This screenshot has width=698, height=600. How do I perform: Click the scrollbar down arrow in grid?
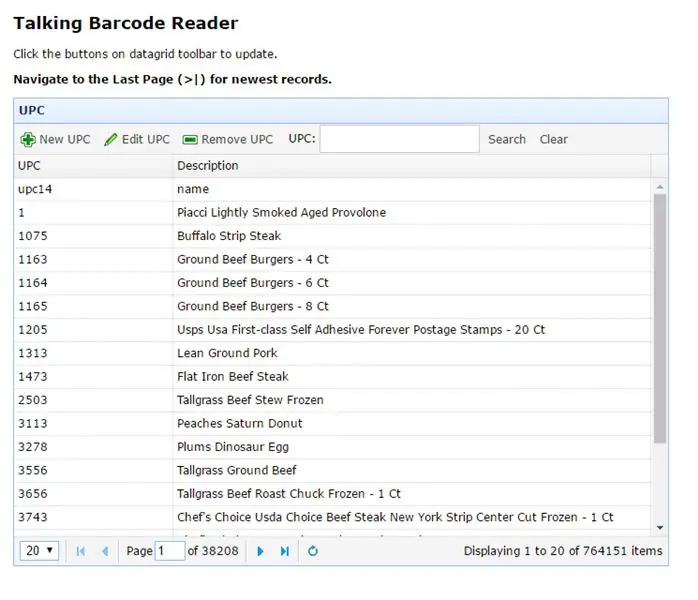pos(660,528)
